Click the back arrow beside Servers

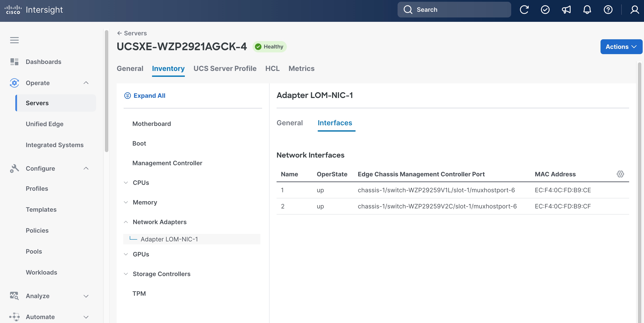tap(119, 33)
